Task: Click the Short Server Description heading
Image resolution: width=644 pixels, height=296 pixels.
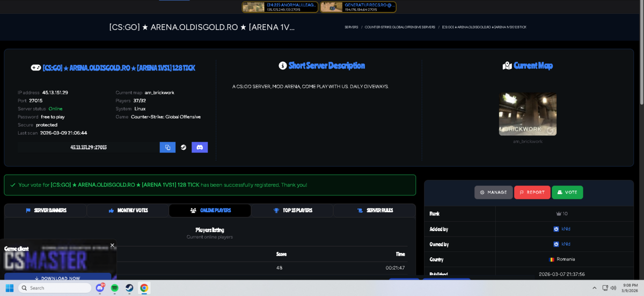Action: tap(327, 66)
